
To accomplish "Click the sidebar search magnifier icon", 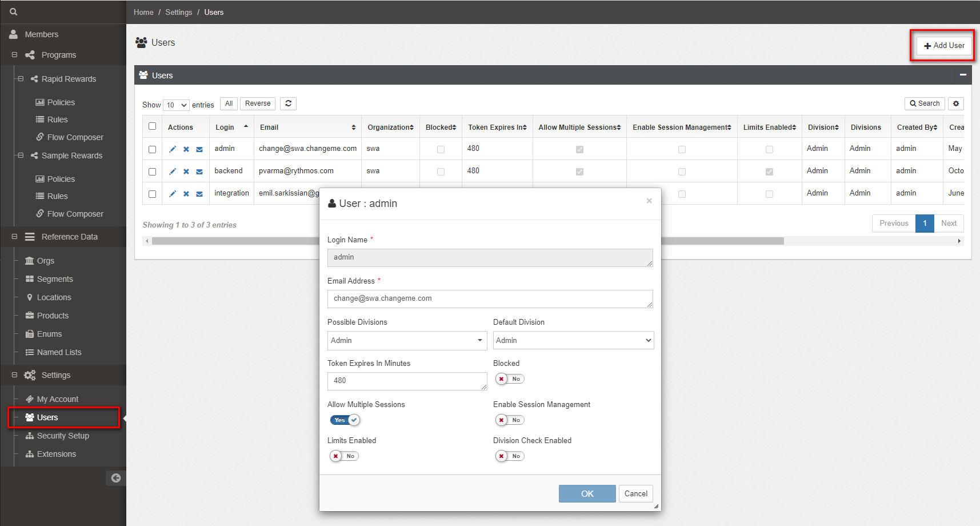I will pos(14,12).
